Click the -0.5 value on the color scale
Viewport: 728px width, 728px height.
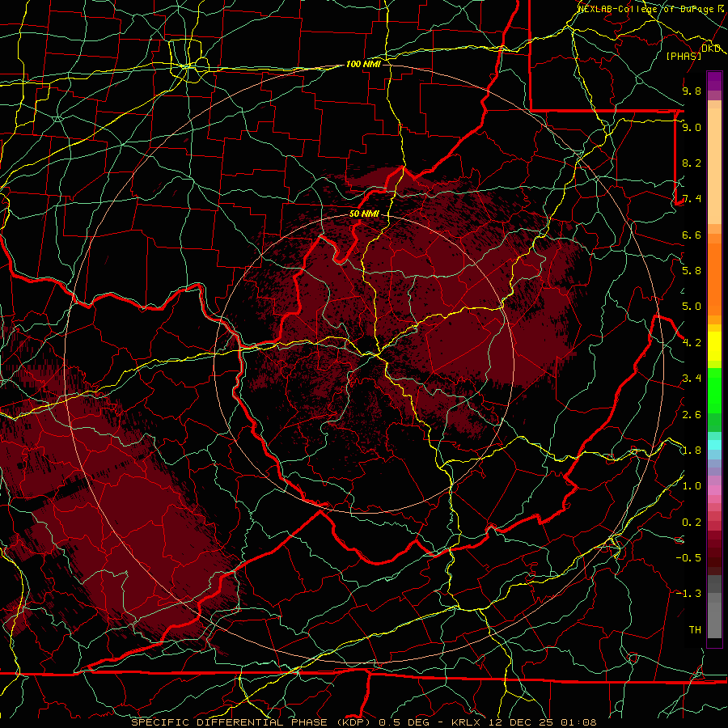pos(688,558)
